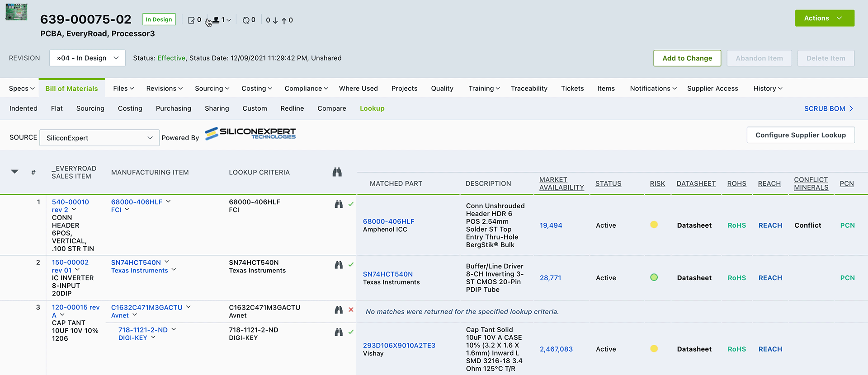Open the Traceability tab

[x=529, y=89]
